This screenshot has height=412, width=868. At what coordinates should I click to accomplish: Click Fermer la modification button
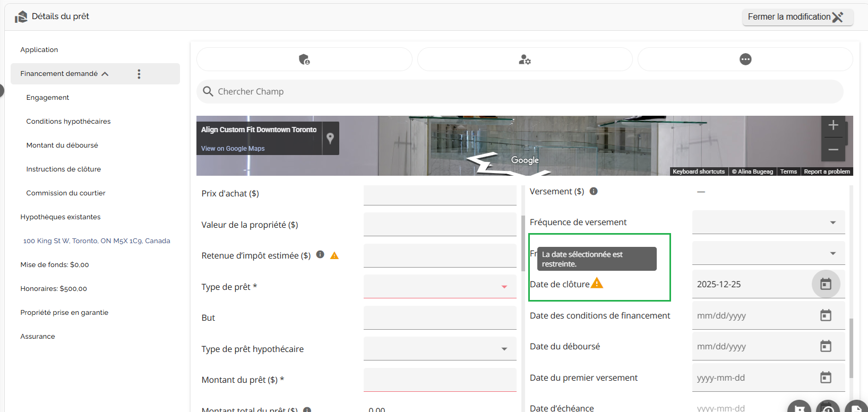796,17
